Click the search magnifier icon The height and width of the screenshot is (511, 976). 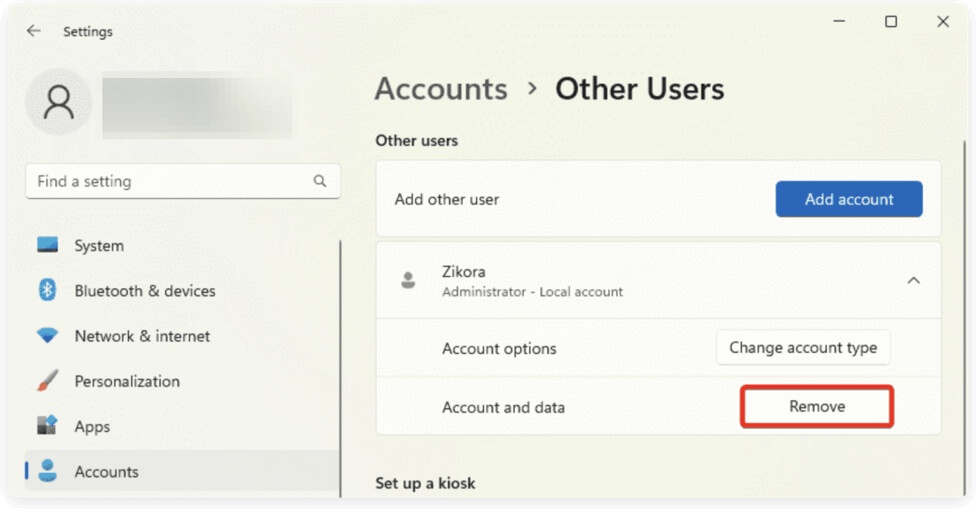320,181
